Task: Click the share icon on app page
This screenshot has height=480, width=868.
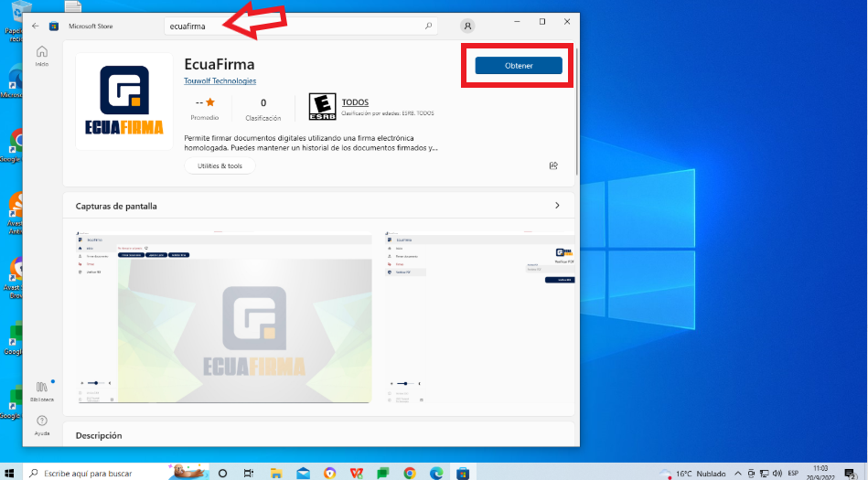Action: [553, 165]
